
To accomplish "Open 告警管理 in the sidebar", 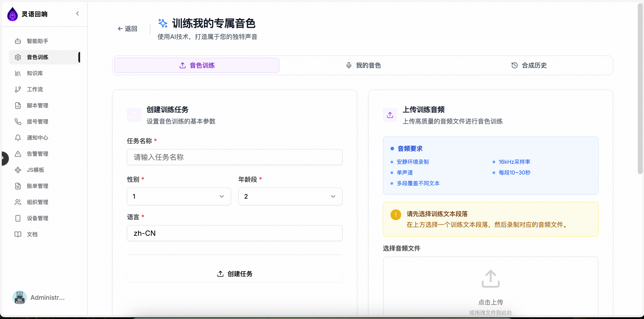I will (x=45, y=154).
